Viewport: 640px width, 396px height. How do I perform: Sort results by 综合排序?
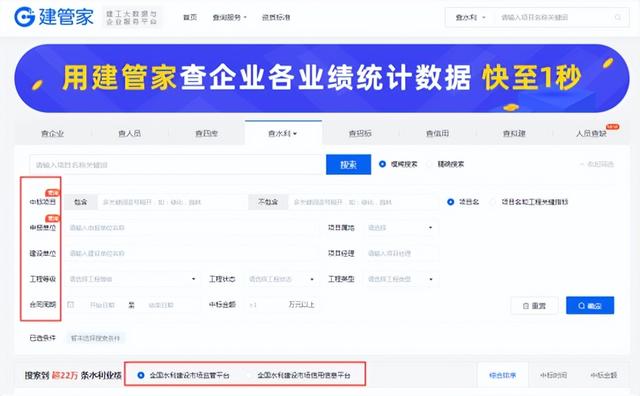(502, 375)
